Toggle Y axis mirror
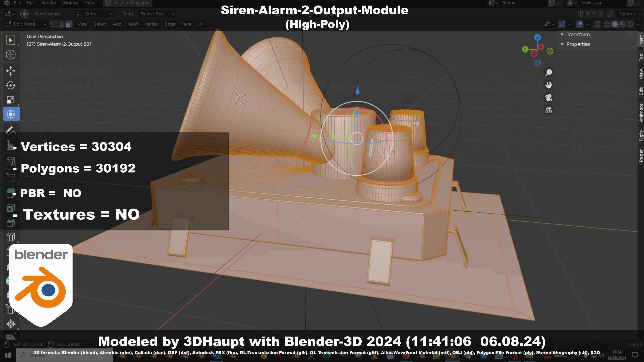Viewport: 644px width, 362px height. coord(594,14)
